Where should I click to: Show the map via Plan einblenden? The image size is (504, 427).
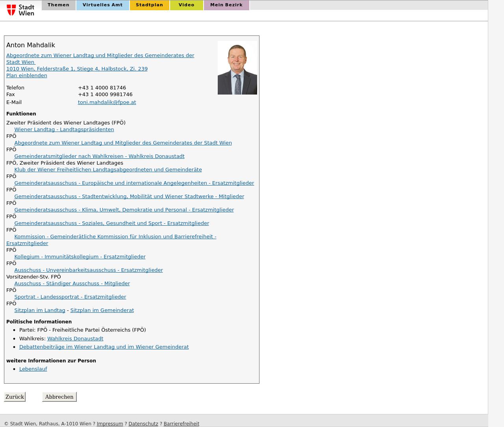pos(26,76)
